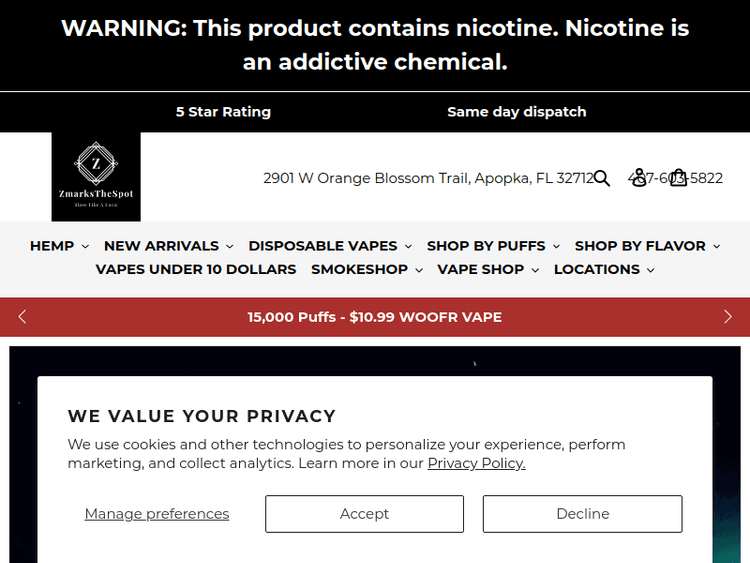Open Manage preferences link
Screen dimensions: 750x563
(x=157, y=514)
